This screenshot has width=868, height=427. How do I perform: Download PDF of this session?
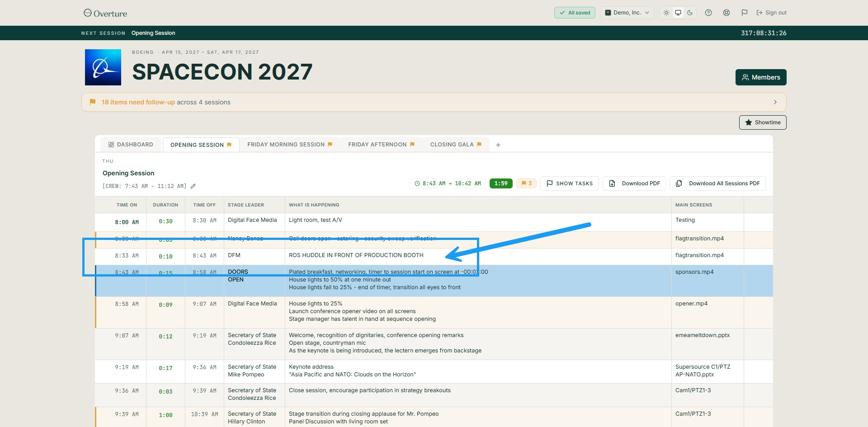[634, 183]
